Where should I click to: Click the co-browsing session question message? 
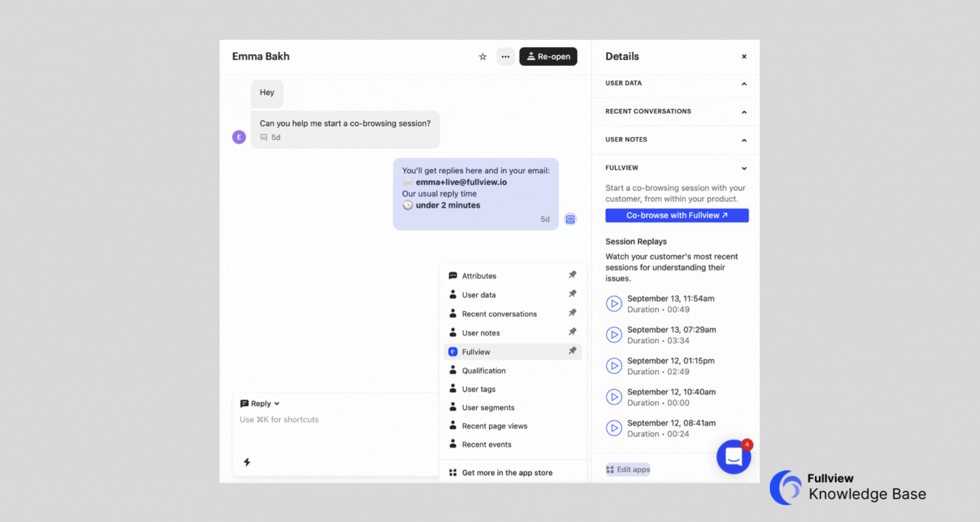(345, 130)
